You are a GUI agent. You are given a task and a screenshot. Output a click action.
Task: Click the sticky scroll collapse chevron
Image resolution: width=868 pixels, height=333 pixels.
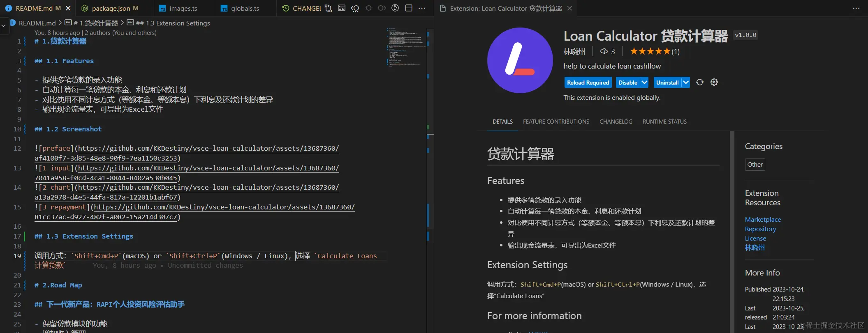[x=3, y=25]
